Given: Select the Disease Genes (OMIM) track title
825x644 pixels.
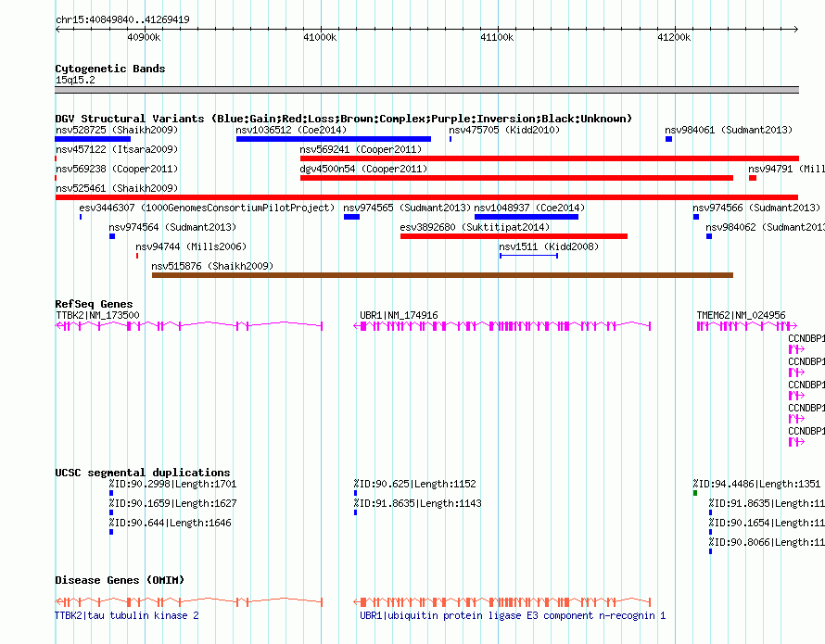Looking at the screenshot, I should tap(120, 580).
